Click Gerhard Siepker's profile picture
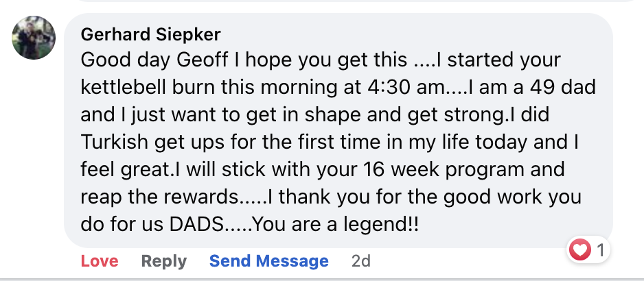 coord(34,38)
